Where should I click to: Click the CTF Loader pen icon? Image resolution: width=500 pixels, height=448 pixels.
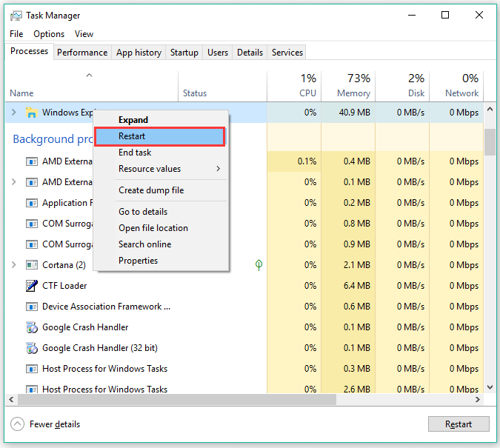point(32,286)
